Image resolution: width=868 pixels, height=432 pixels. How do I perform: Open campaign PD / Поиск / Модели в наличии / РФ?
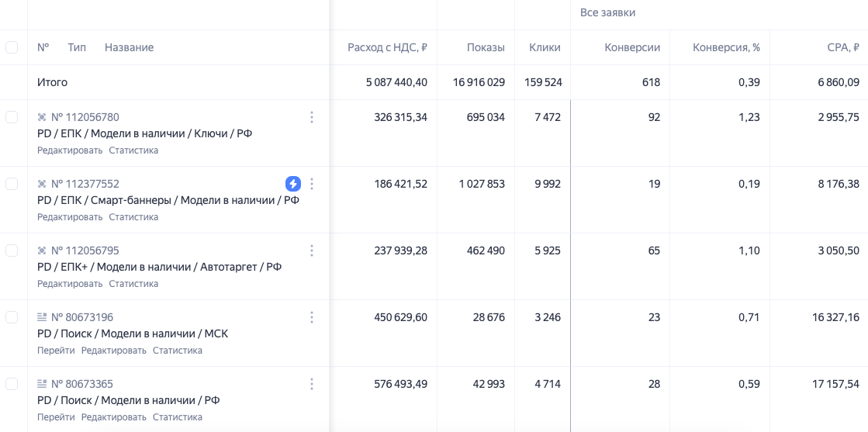click(x=128, y=400)
